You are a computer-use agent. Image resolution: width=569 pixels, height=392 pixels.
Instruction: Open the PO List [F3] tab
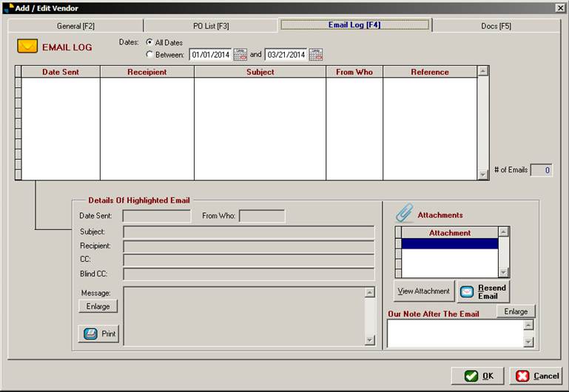point(211,26)
